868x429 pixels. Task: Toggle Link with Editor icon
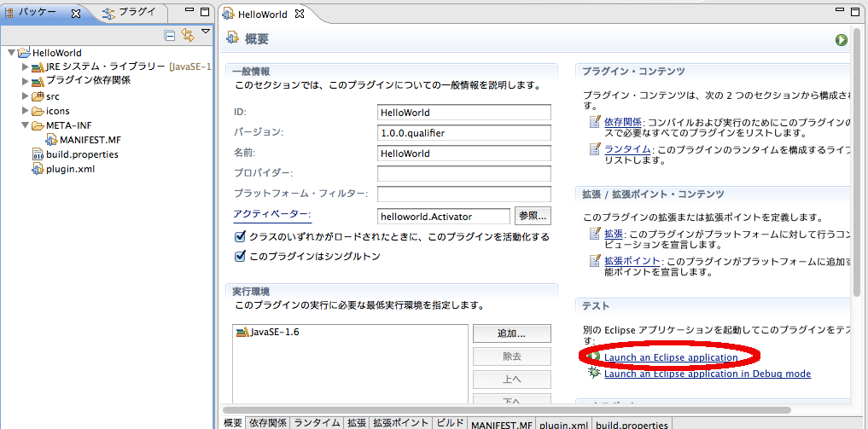point(187,35)
